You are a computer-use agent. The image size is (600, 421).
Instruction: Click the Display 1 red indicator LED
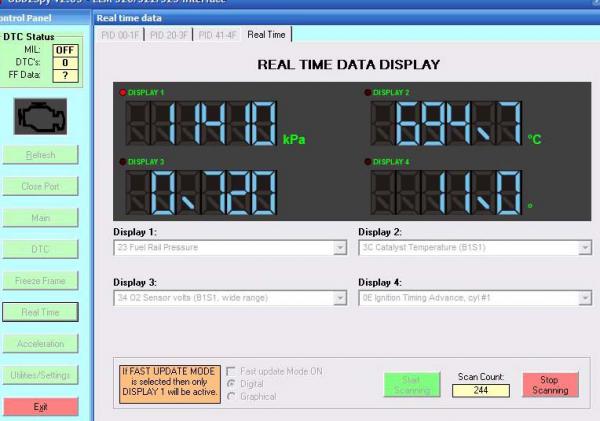click(x=121, y=93)
